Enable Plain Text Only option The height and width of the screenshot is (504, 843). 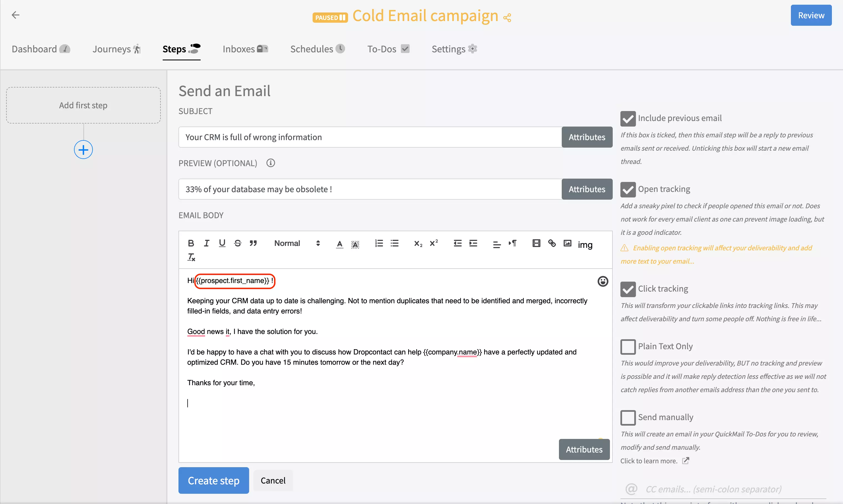[628, 347]
